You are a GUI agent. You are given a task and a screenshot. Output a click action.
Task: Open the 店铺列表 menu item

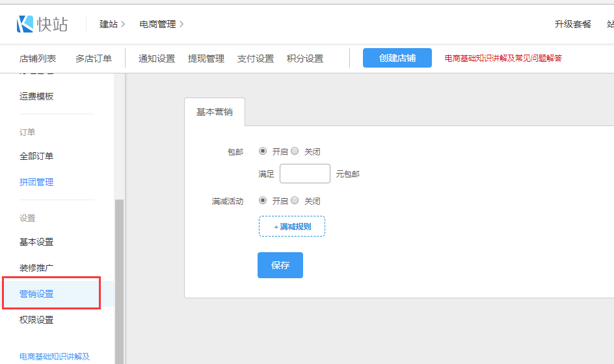tap(38, 58)
